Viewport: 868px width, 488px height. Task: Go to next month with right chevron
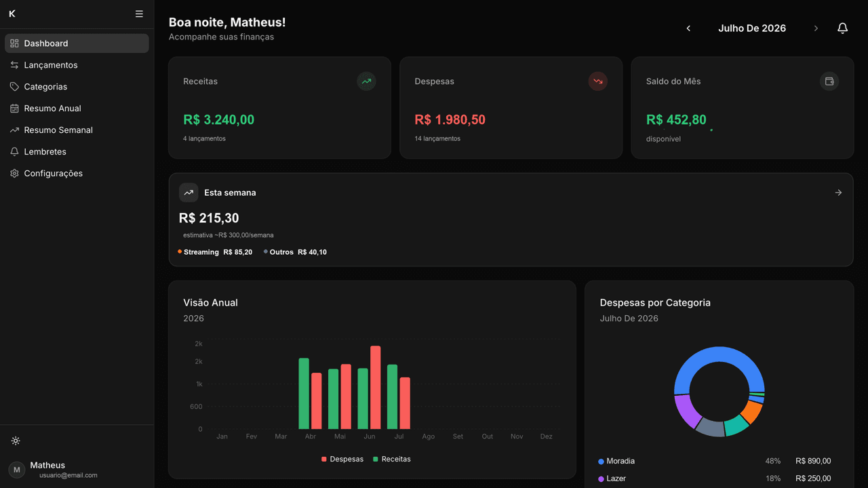click(816, 28)
